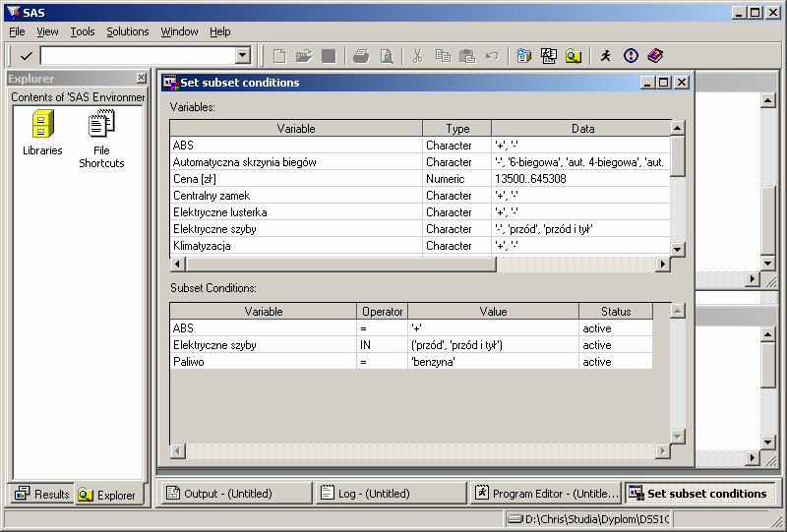Screen dimensions: 787x532
Task: Click Program Editor window bar button
Action: [x=547, y=494]
